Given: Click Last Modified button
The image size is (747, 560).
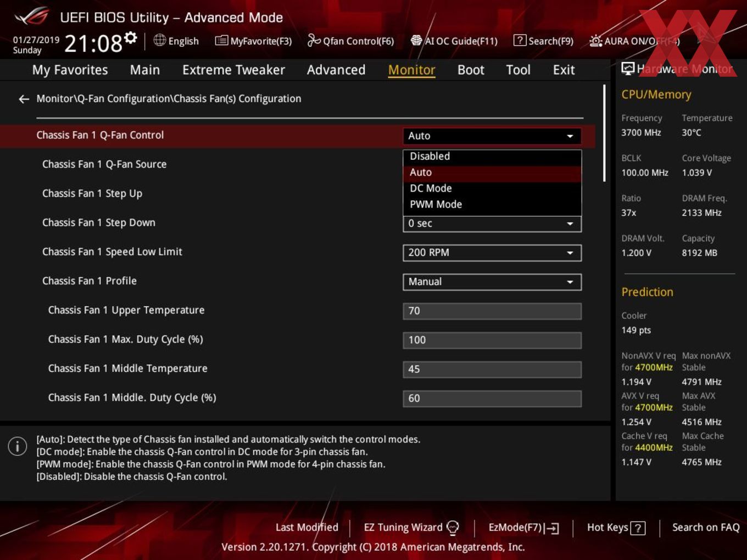Looking at the screenshot, I should pos(306,528).
